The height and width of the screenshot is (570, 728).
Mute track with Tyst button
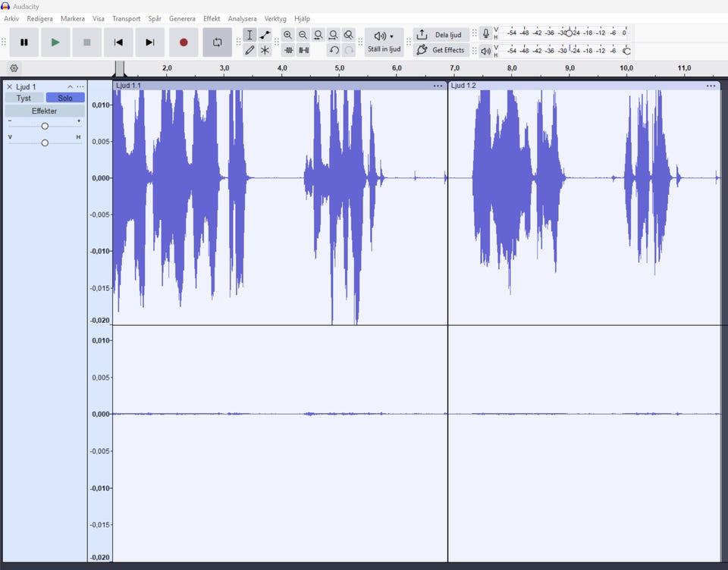point(24,98)
